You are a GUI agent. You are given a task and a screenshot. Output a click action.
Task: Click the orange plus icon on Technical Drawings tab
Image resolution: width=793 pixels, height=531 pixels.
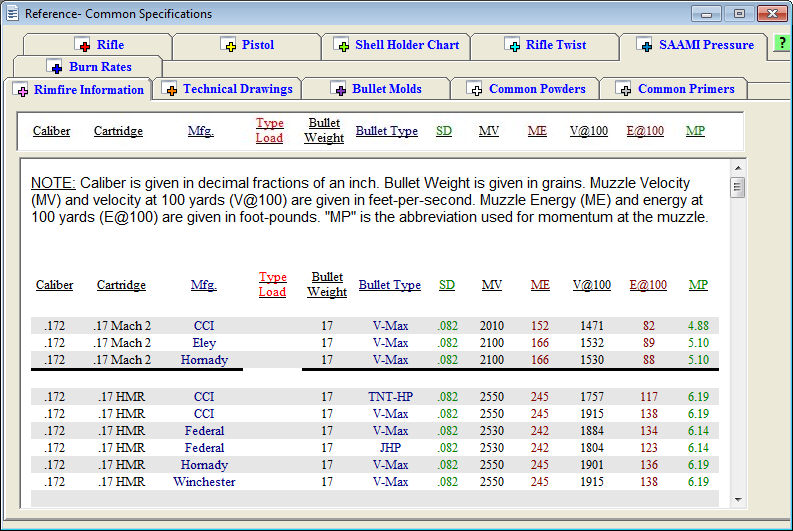point(170,89)
